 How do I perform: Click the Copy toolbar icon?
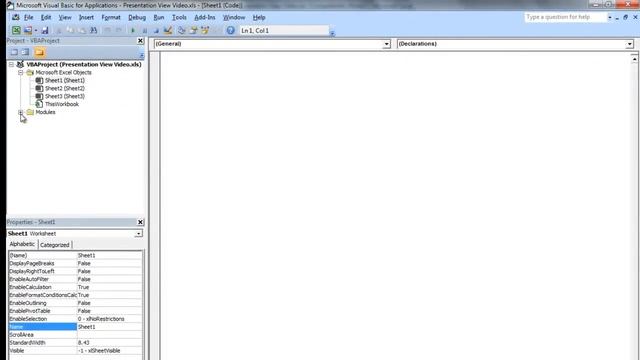point(70,31)
